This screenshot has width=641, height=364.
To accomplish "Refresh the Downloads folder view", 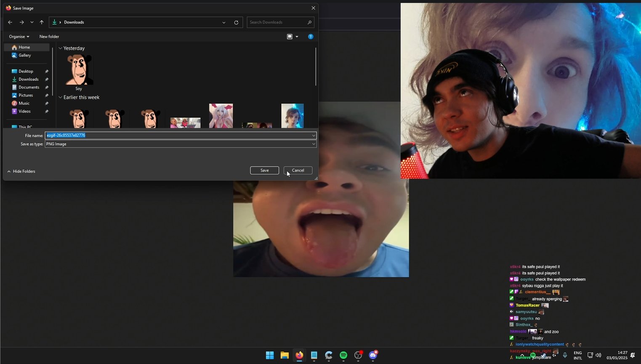I will pos(236,22).
